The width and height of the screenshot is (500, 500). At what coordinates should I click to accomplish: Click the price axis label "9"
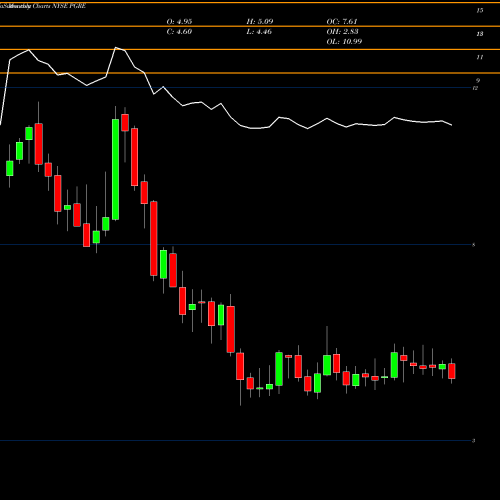click(x=478, y=80)
